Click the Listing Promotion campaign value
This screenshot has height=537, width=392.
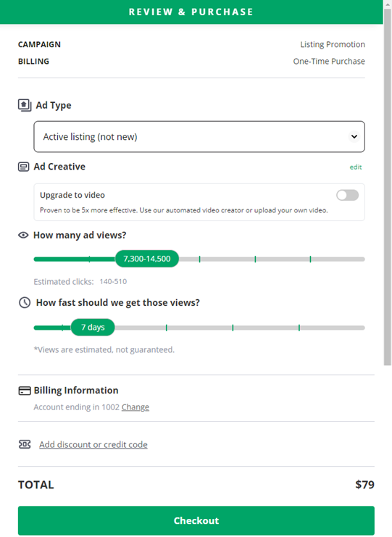click(333, 44)
